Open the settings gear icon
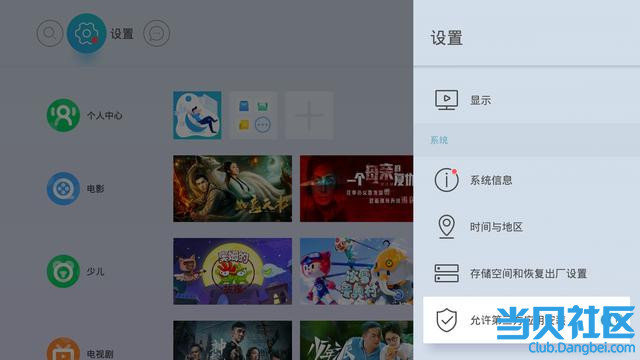 (x=86, y=33)
